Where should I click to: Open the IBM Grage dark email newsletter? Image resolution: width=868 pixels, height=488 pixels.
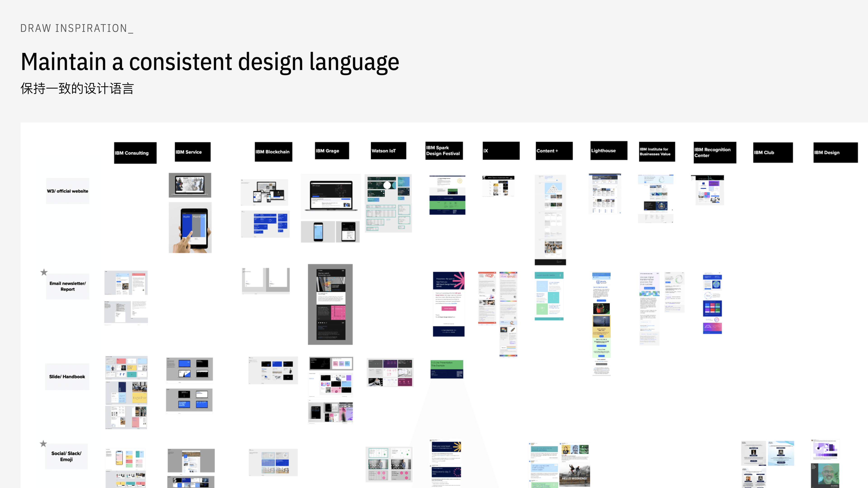point(330,305)
